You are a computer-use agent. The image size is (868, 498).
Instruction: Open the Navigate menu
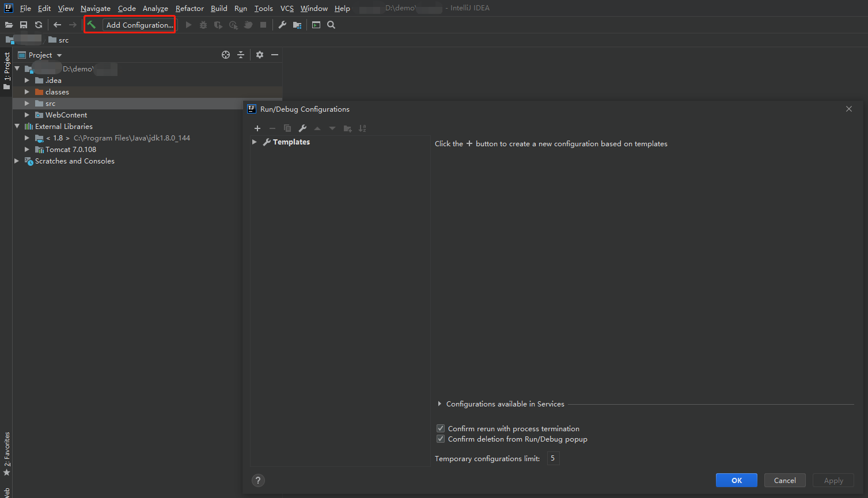[96, 8]
